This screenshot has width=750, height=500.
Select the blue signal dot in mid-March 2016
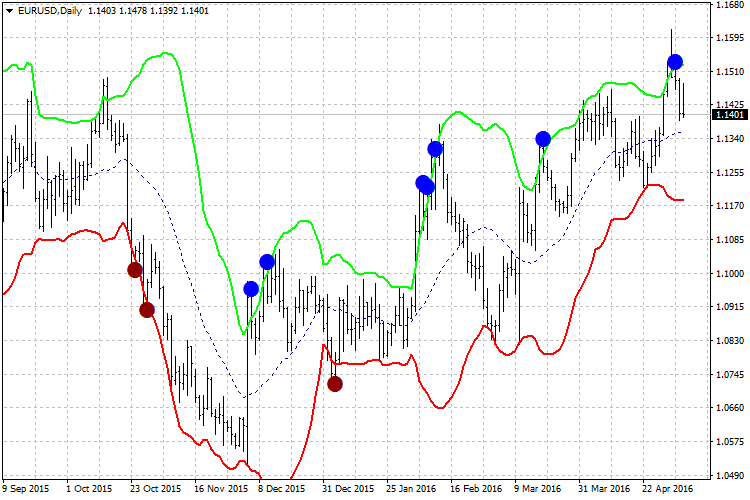543,139
